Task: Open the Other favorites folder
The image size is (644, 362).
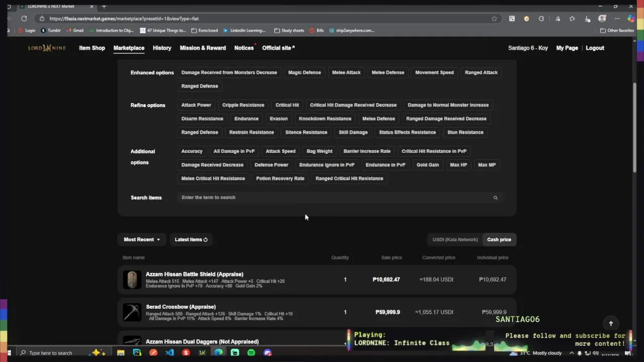Action: point(617,30)
